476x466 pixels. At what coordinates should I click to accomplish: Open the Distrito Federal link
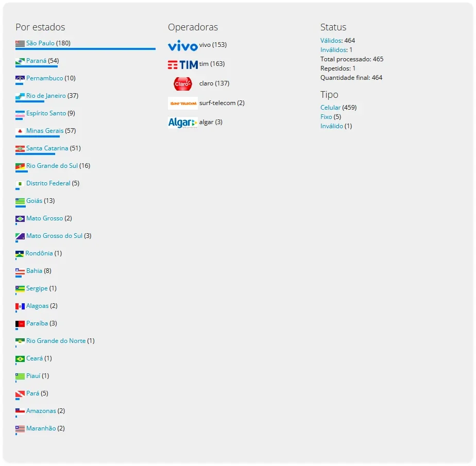[x=48, y=183]
